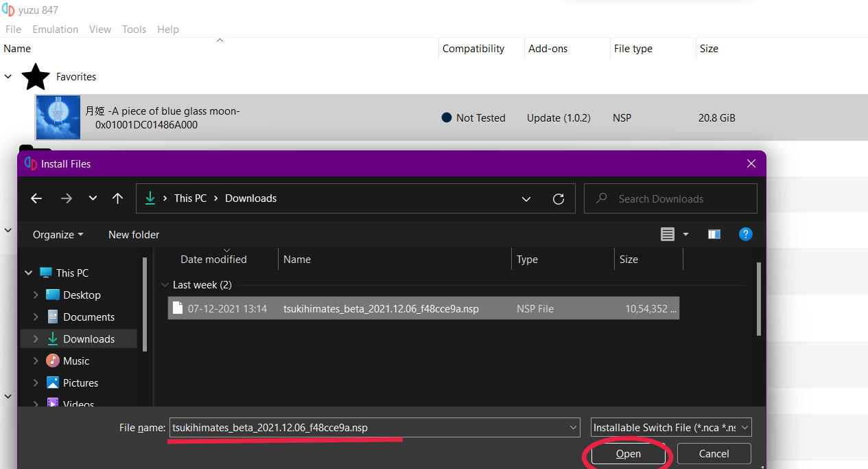Image resolution: width=868 pixels, height=469 pixels.
Task: Click the NSP file's document icon
Action: (178, 308)
